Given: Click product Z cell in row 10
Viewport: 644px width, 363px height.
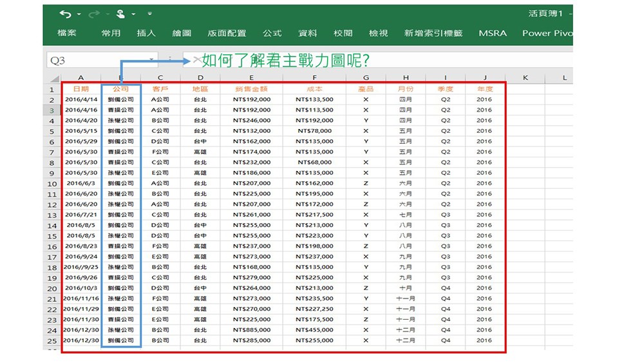Looking at the screenshot, I should 366,183.
